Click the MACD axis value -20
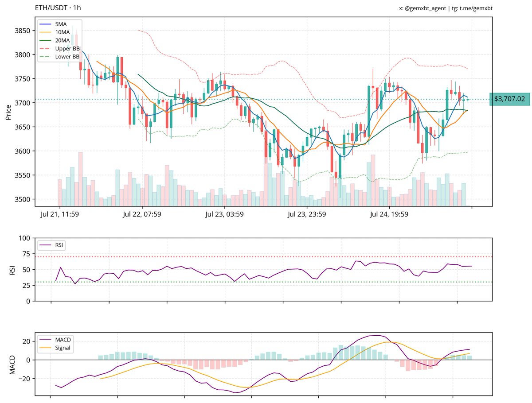This screenshot has height=403, width=532. (x=24, y=379)
